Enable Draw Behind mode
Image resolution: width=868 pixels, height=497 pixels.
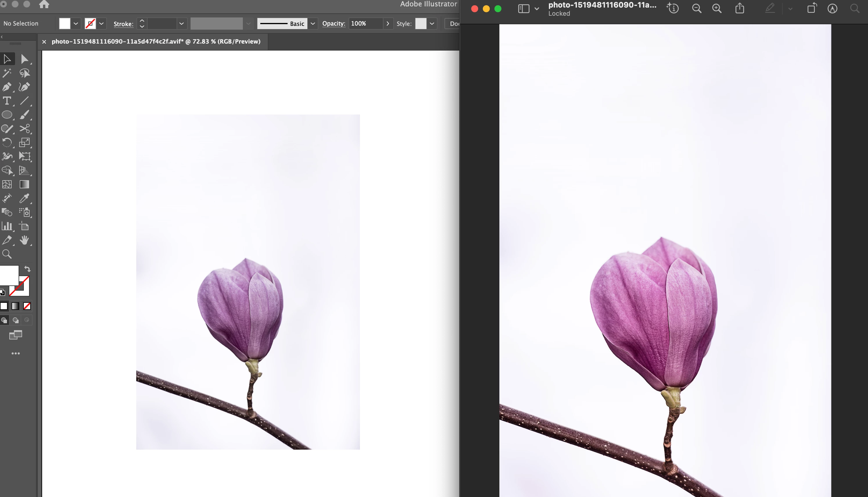[15, 320]
